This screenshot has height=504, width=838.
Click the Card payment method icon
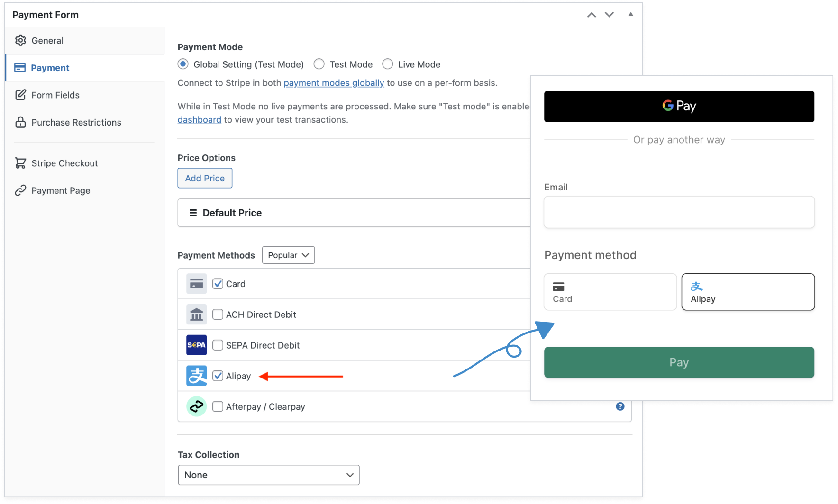196,284
